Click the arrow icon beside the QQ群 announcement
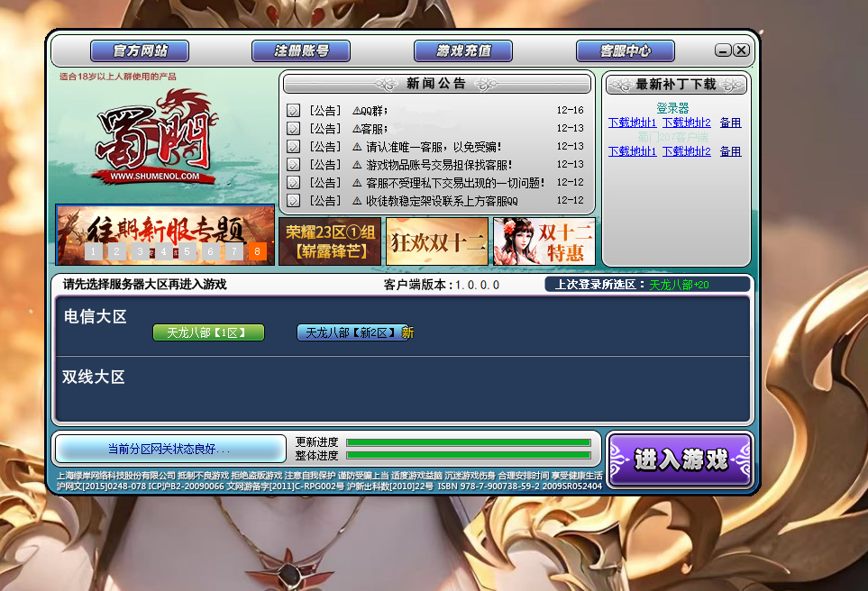This screenshot has width=868, height=591. [294, 111]
